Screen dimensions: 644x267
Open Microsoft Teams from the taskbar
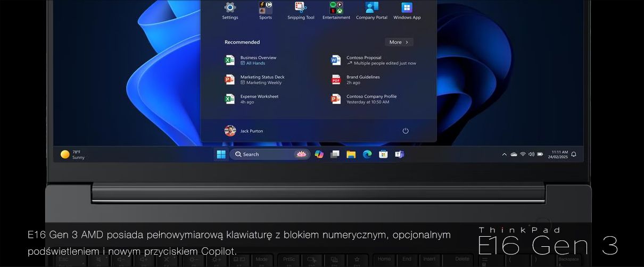click(399, 154)
